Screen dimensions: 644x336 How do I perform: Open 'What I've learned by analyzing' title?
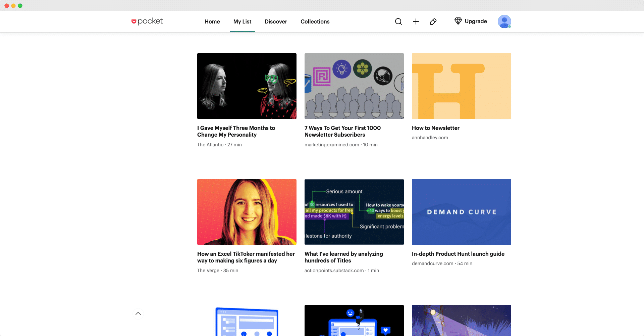point(344,257)
